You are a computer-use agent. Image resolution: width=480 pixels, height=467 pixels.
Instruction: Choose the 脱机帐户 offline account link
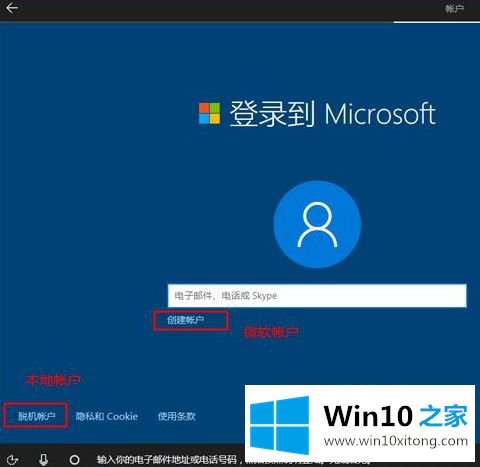click(x=37, y=416)
